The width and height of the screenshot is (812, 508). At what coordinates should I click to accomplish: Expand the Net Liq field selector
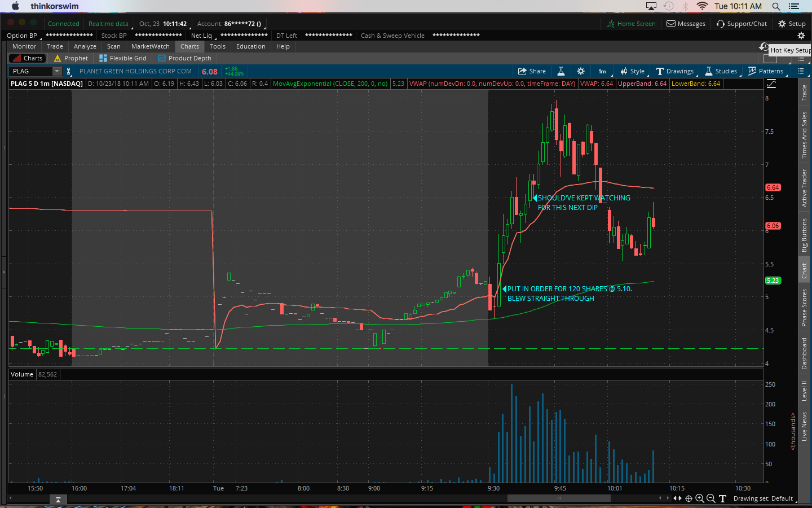203,36
